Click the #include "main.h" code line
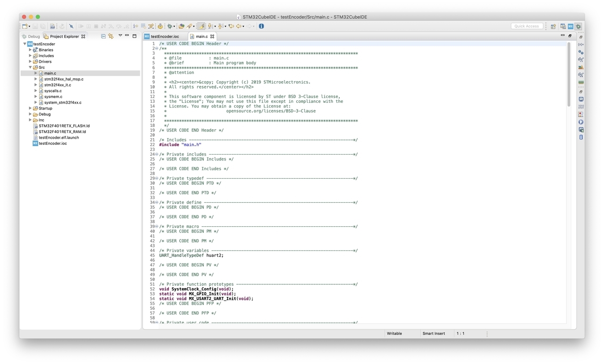Image resolution: width=604 pixels, height=364 pixels. (180, 145)
